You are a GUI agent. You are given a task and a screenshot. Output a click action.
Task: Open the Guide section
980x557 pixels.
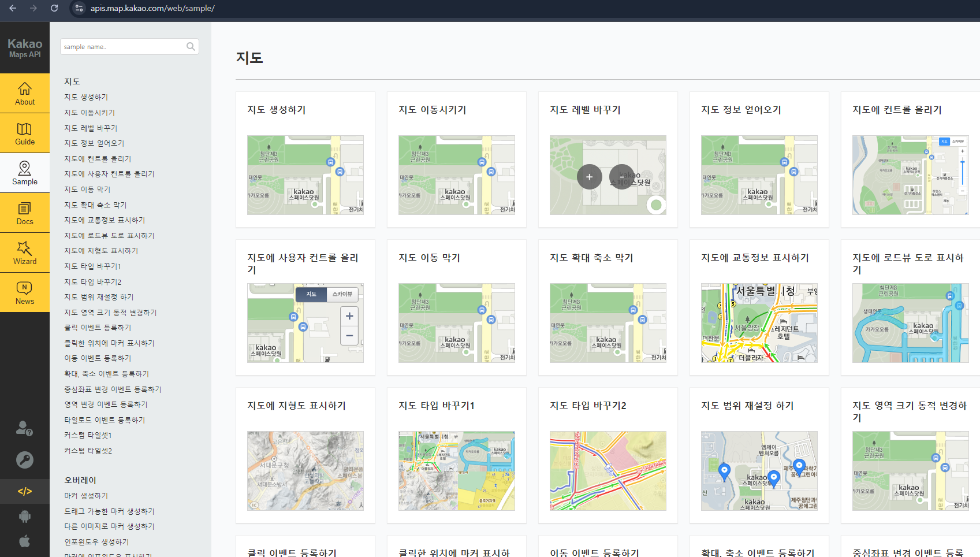25,133
